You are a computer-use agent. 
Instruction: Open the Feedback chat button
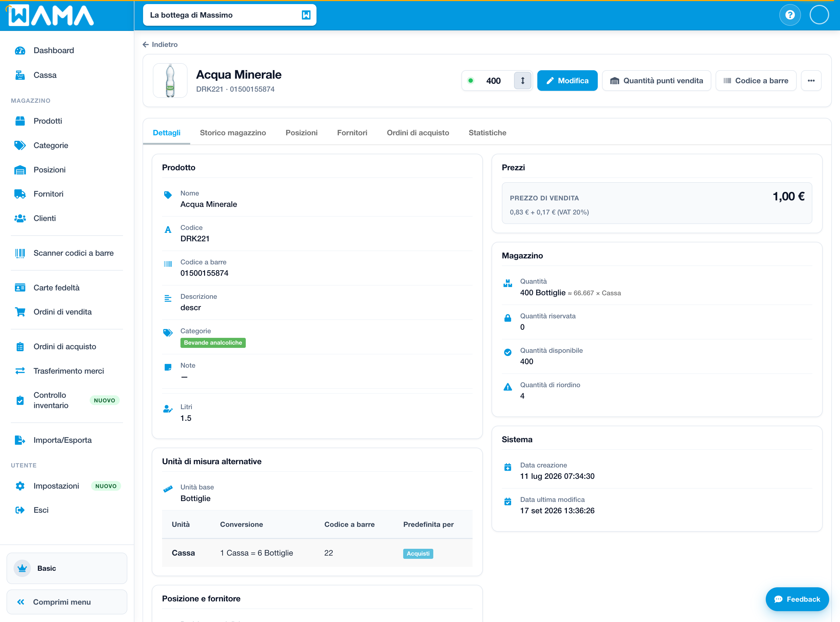(x=797, y=599)
